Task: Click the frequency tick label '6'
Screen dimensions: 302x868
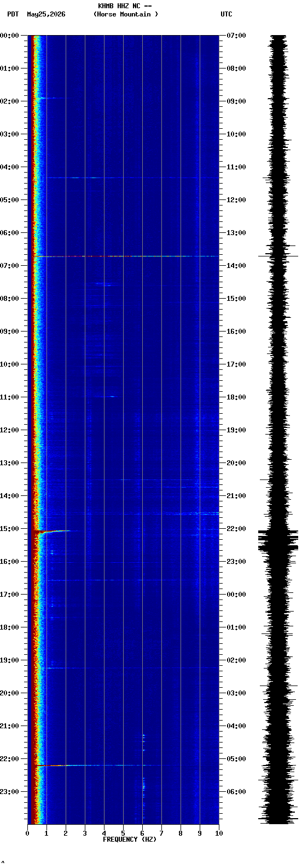Action: click(142, 833)
